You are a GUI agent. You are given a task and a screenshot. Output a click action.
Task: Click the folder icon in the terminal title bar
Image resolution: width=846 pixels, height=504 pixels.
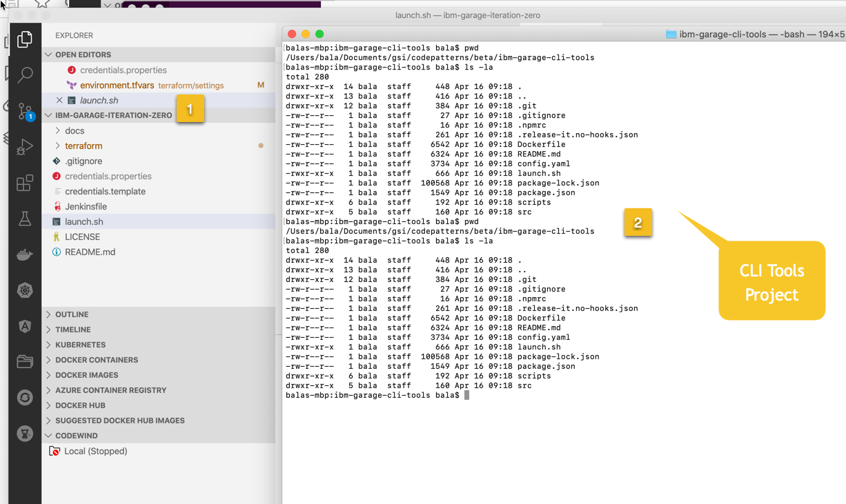[x=671, y=34]
